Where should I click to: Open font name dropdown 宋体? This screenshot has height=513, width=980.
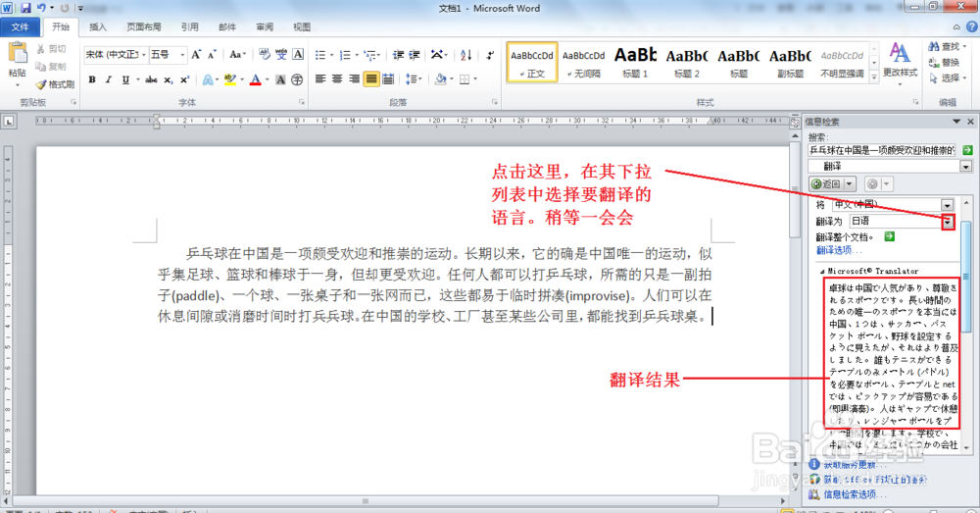click(143, 55)
